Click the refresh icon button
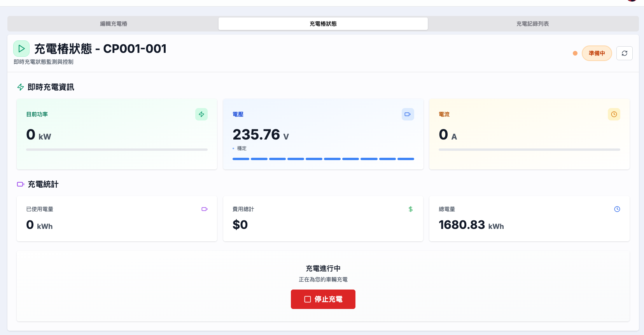The height and width of the screenshot is (335, 644). click(624, 53)
